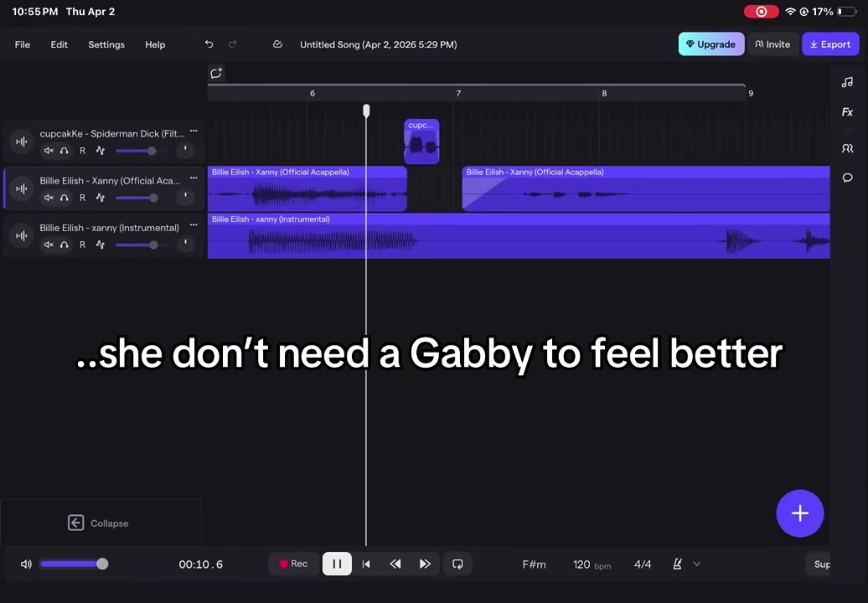
Task: Click the Xanny Acappella track pan knob
Action: click(185, 197)
